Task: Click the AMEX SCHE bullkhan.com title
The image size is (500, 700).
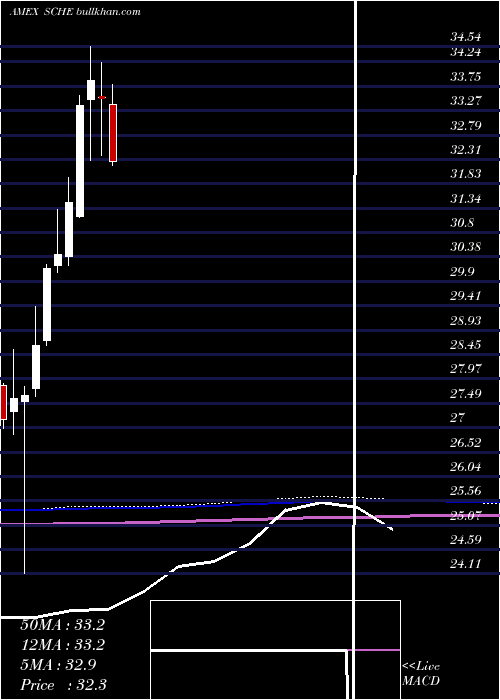Action: click(75, 11)
